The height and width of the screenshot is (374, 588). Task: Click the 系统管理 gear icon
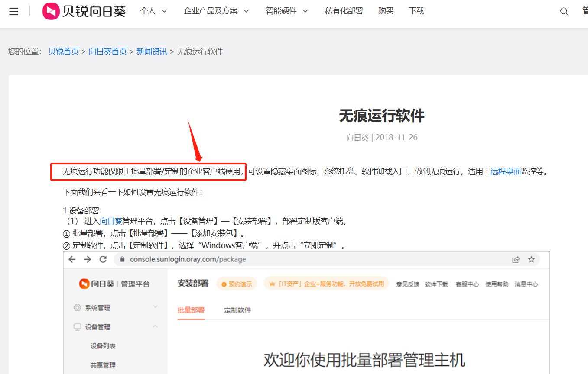(78, 308)
